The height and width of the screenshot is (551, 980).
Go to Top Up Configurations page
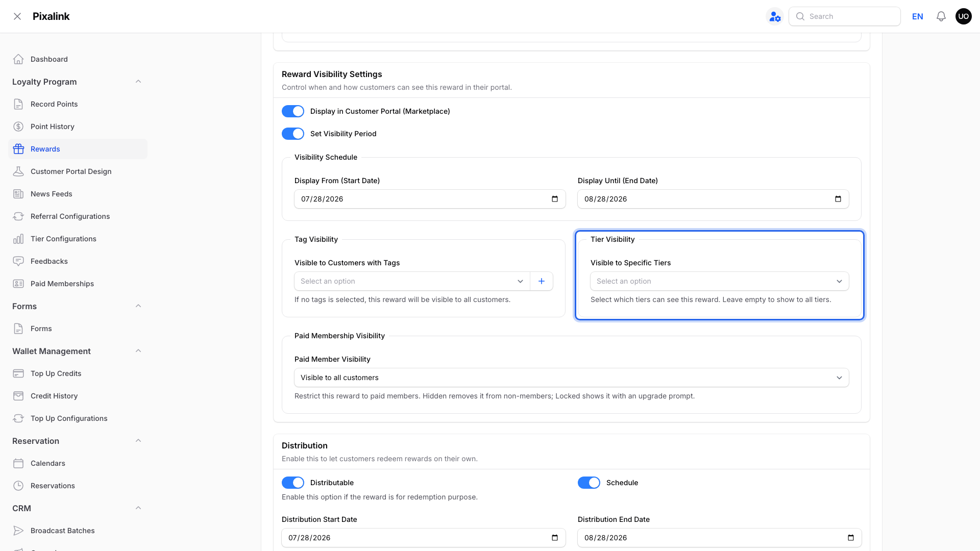point(78,418)
